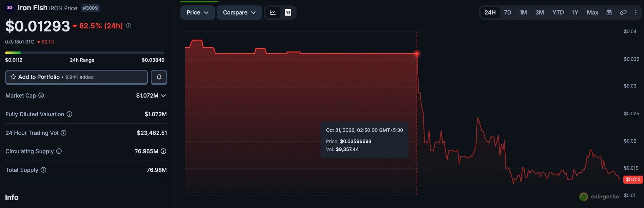Open the Compare dropdown

[x=239, y=13]
